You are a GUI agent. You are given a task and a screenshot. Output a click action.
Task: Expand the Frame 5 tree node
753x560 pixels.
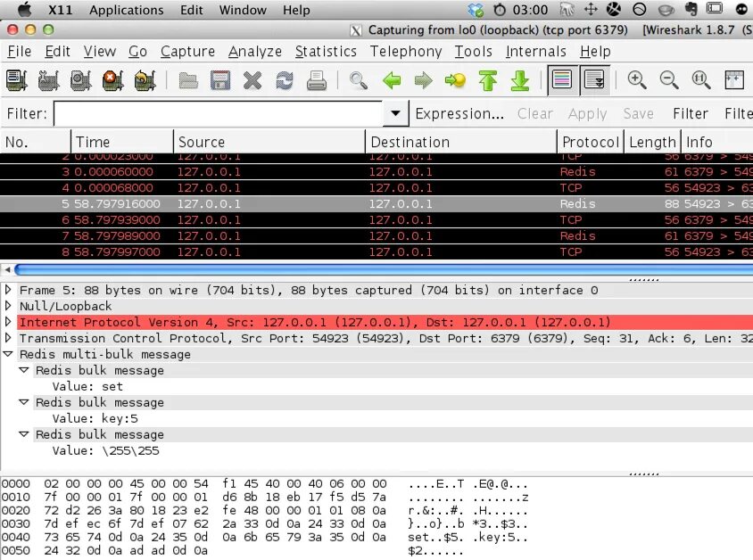(8, 289)
